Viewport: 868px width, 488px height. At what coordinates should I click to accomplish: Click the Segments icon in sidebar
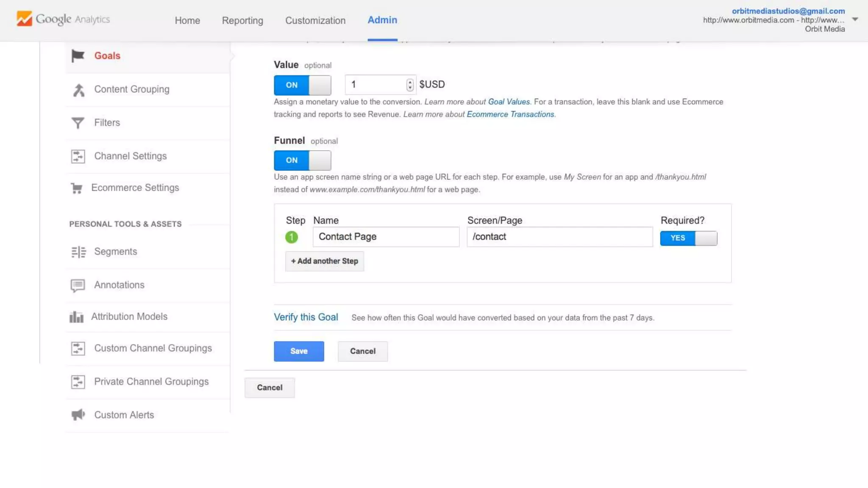[78, 252]
